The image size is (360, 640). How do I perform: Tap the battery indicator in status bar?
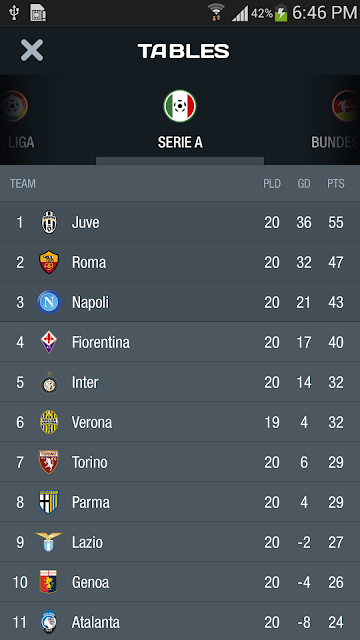tap(281, 13)
